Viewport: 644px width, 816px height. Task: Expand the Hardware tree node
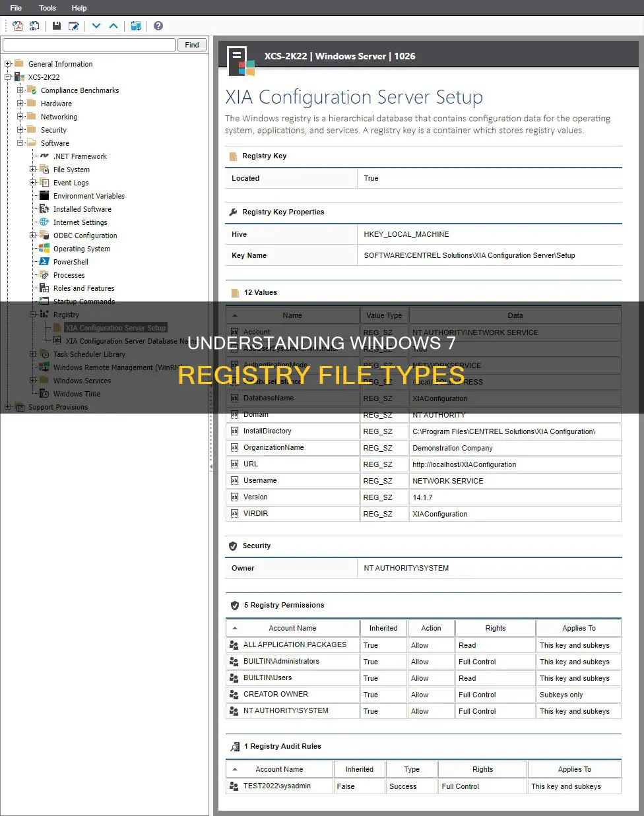20,103
